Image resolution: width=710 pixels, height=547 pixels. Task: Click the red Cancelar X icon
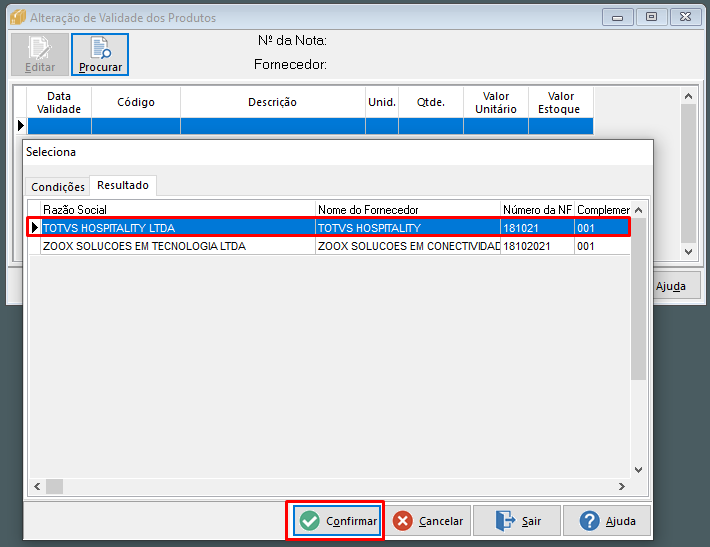403,521
